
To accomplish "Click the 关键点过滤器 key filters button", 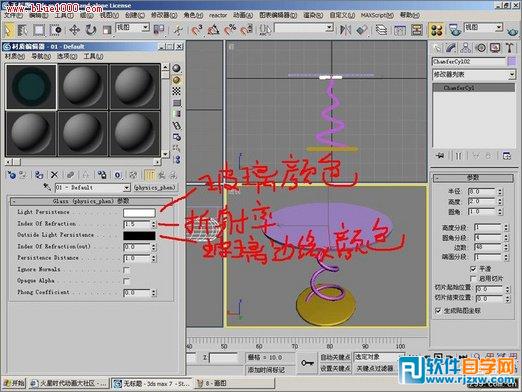I will [x=375, y=369].
